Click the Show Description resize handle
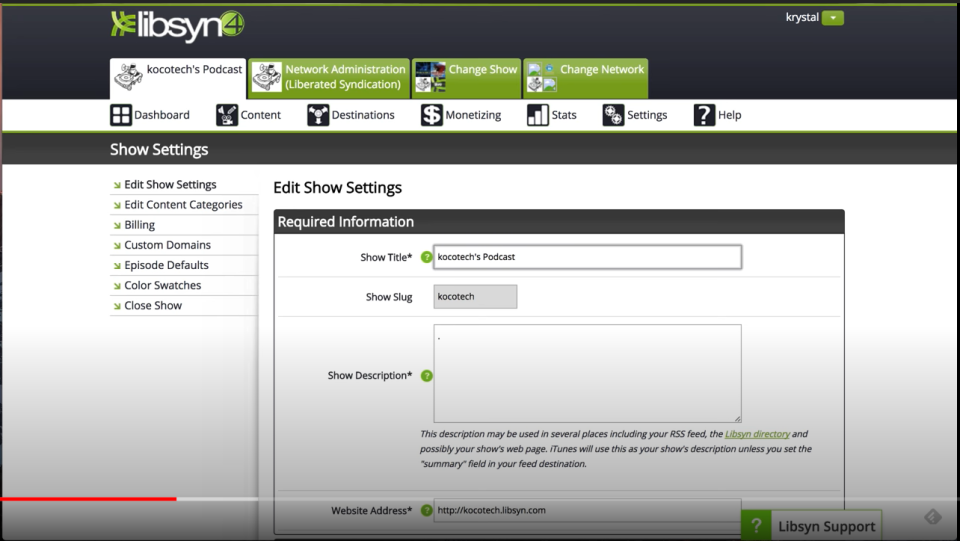Image resolution: width=960 pixels, height=541 pixels. click(x=738, y=419)
